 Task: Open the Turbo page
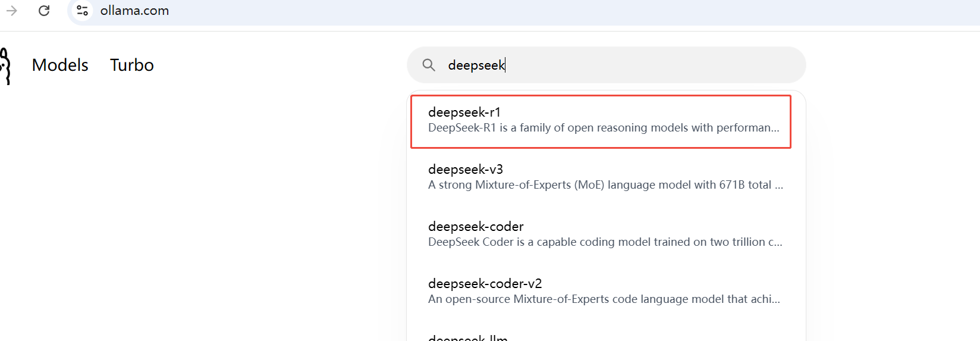[132, 65]
